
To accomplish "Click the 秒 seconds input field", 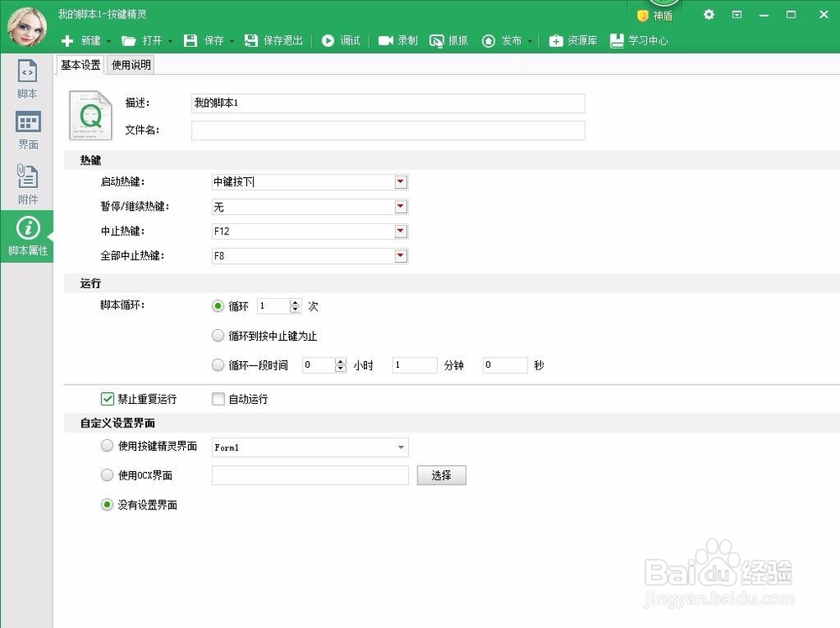I will click(x=505, y=365).
